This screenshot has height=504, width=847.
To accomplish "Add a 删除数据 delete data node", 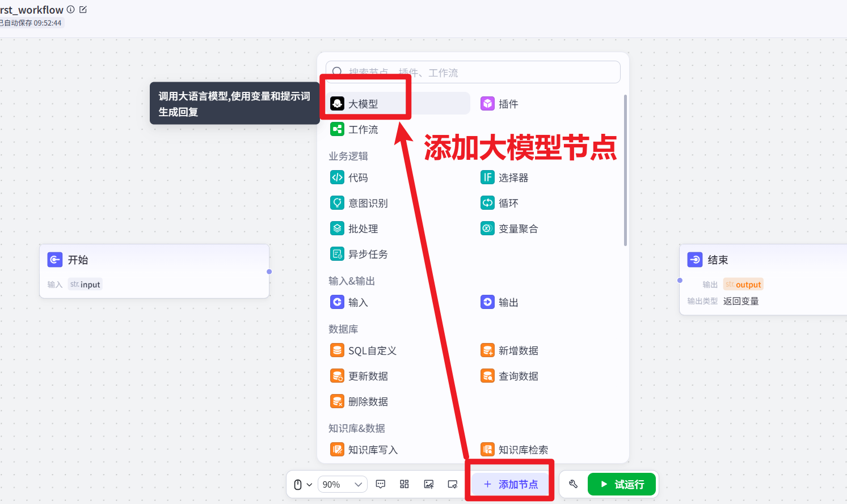I will tap(359, 401).
